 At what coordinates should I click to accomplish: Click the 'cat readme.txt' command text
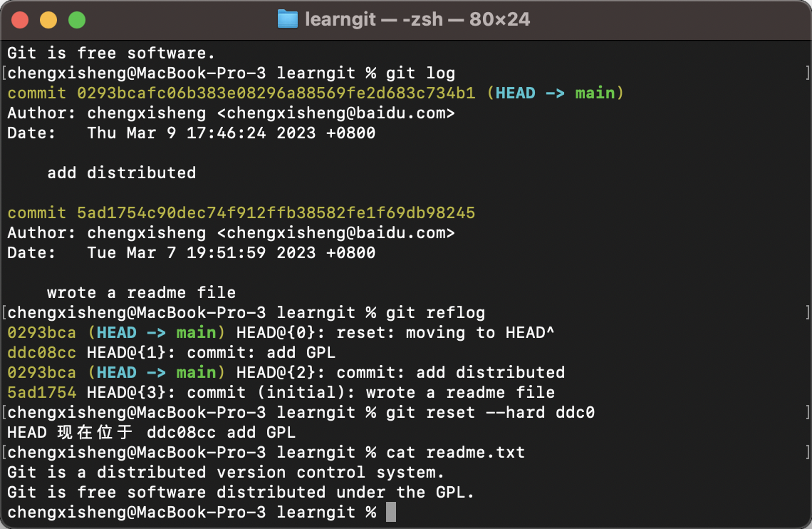tap(456, 452)
